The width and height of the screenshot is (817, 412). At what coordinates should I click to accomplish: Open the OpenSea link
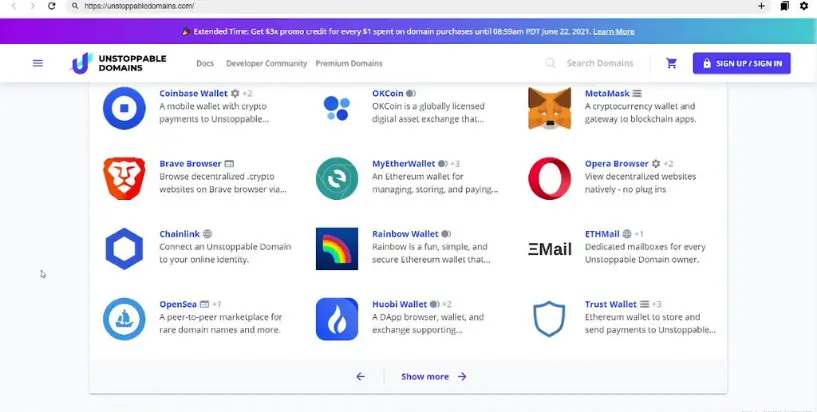point(178,304)
